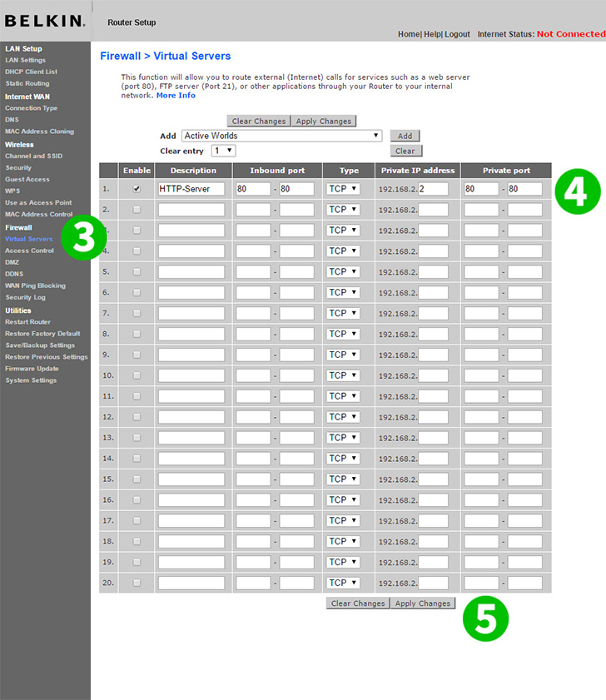Click the Description field containing HTTP-Server
Screen dimensions: 606x700
(x=191, y=189)
